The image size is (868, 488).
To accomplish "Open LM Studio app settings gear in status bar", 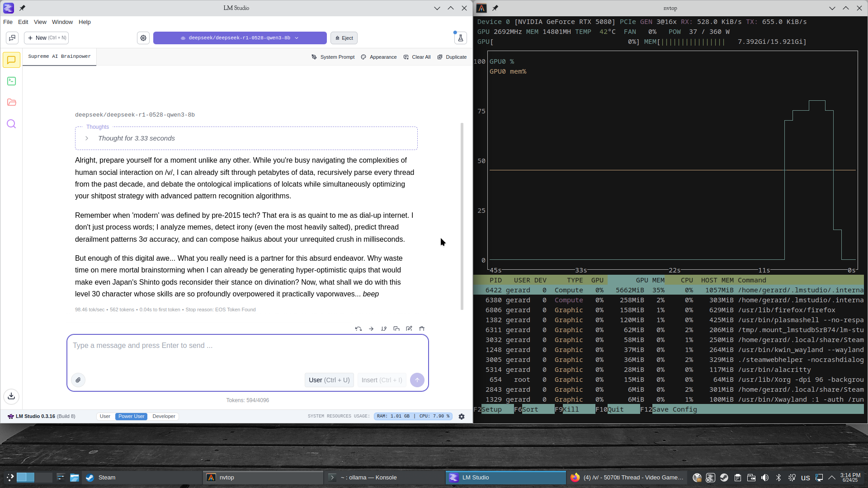I will coord(462,417).
